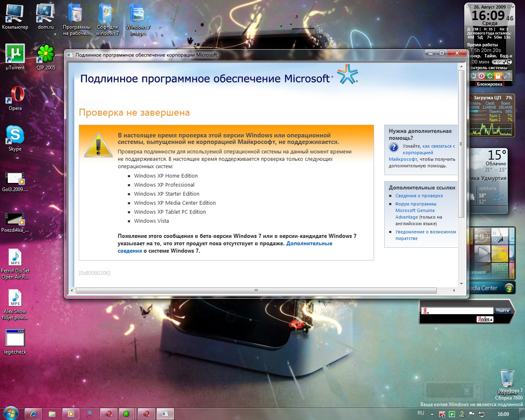Launch µTorrent from the desktop
Viewport: 525px width, 420px height.
click(15, 57)
